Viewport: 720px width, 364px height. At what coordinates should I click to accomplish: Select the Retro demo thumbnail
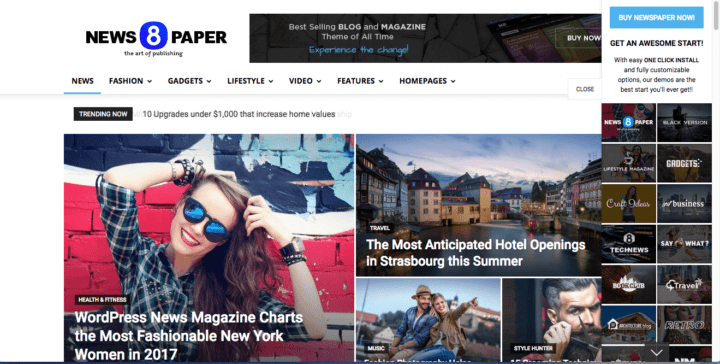coord(684,325)
